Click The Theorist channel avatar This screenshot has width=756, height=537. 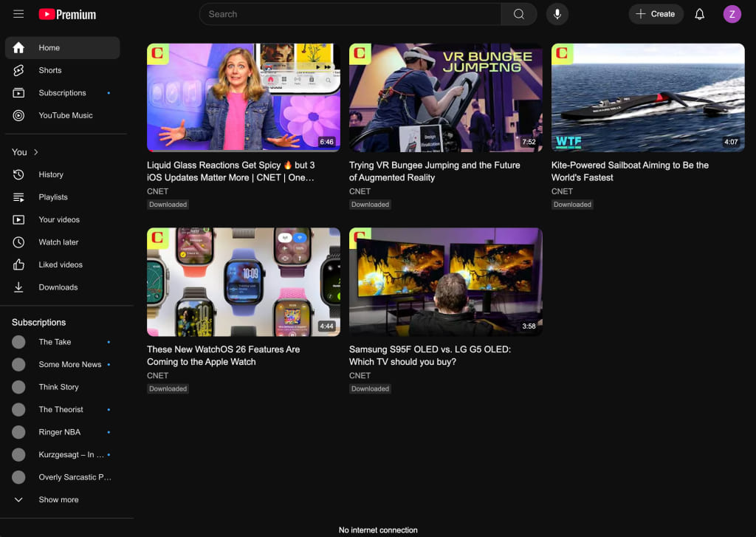18,410
